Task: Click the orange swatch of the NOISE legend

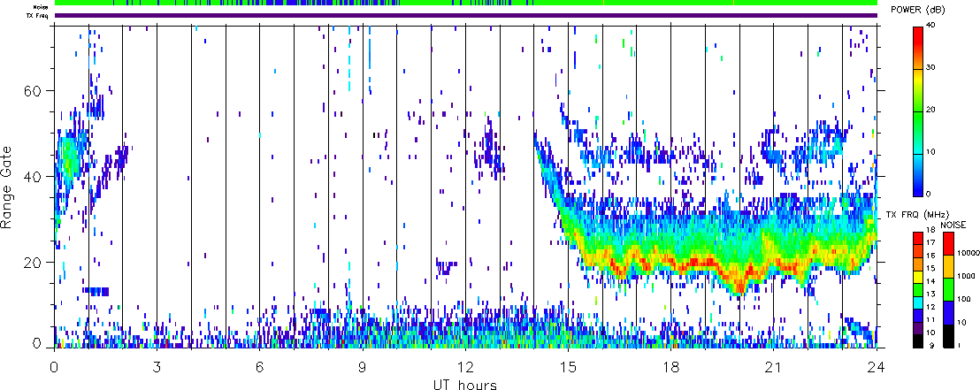Action: (x=948, y=266)
